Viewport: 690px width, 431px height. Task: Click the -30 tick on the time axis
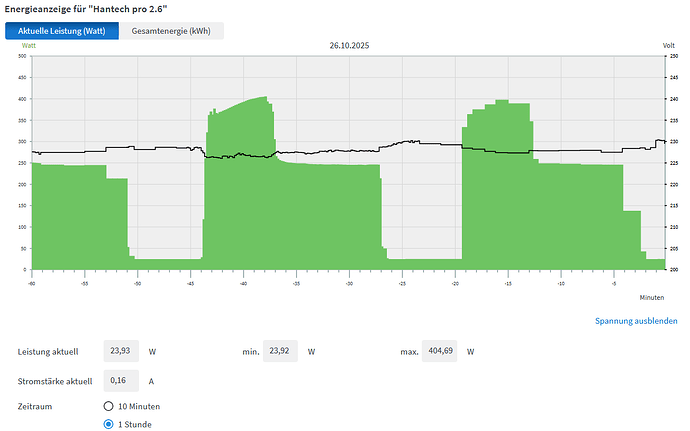click(349, 283)
